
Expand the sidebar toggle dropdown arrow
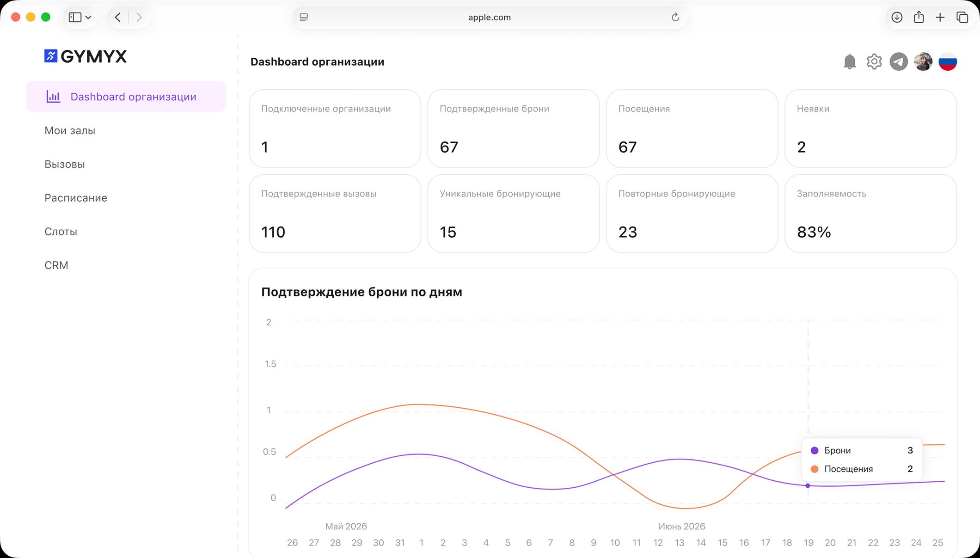88,17
